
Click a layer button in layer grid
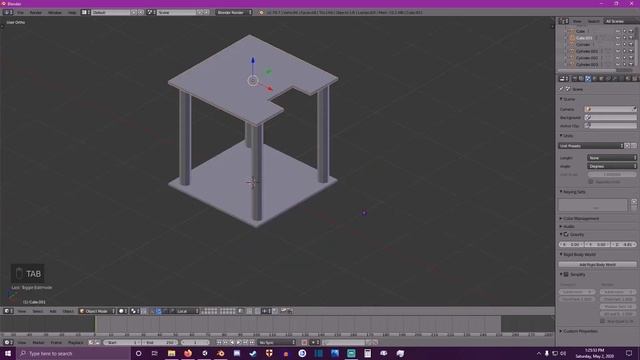(209, 311)
